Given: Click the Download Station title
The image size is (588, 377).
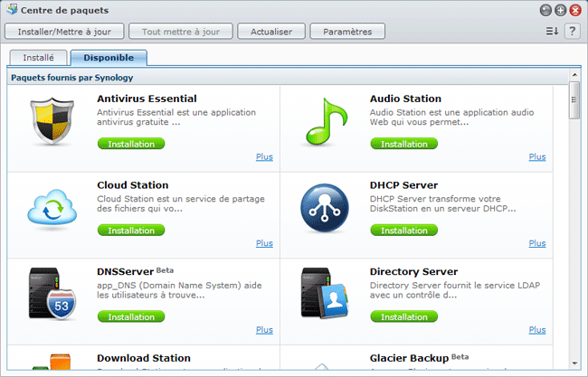Looking at the screenshot, I should [144, 358].
